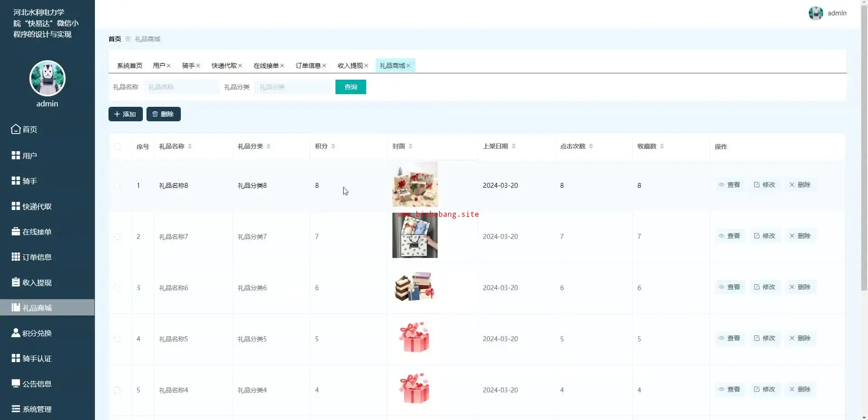Open 公告信息 sidebar menu
Image resolution: width=868 pixels, height=420 pixels.
pyautogui.click(x=47, y=384)
